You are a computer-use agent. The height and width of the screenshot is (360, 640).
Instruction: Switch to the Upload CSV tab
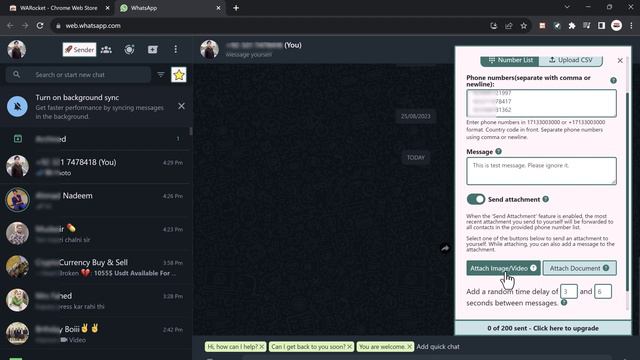tap(571, 60)
